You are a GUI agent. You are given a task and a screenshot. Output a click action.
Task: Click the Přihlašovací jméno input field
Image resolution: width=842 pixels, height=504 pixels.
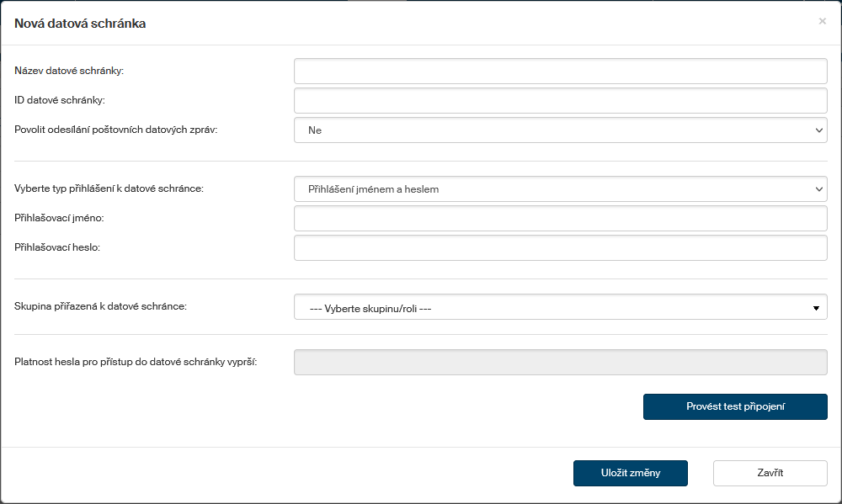[x=560, y=219]
